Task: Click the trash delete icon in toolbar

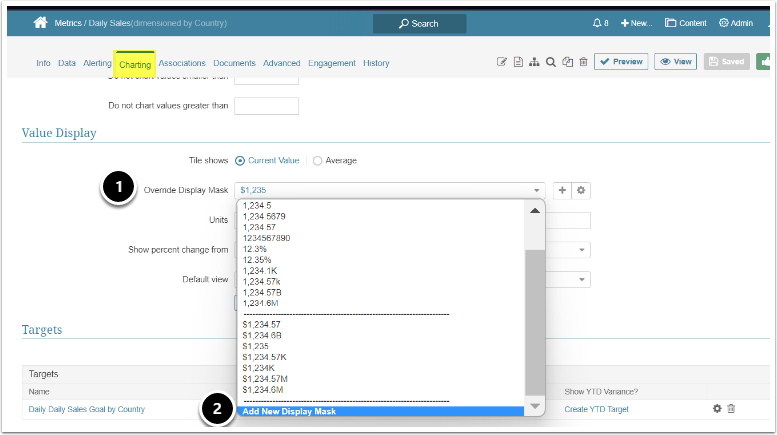Action: (x=583, y=62)
